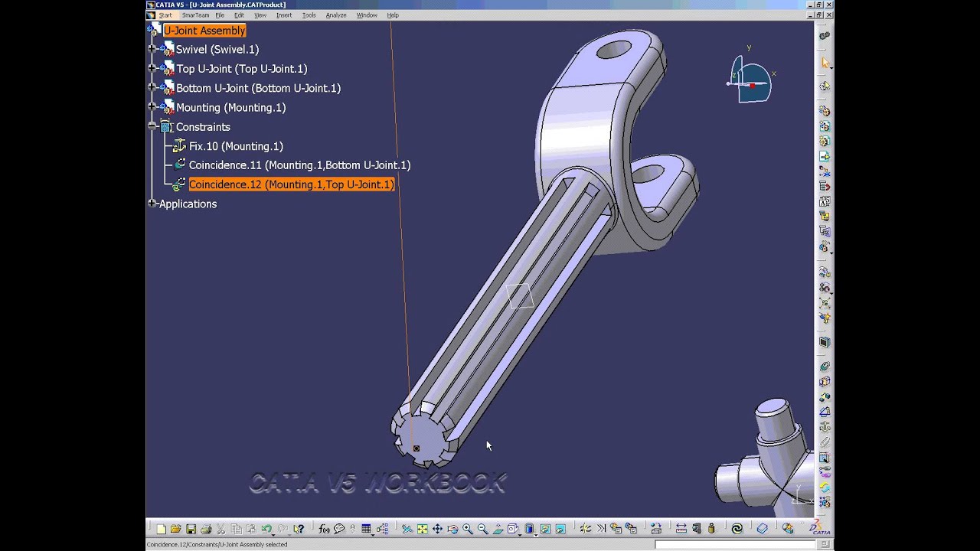Select the Angle Constraint tool

825,411
